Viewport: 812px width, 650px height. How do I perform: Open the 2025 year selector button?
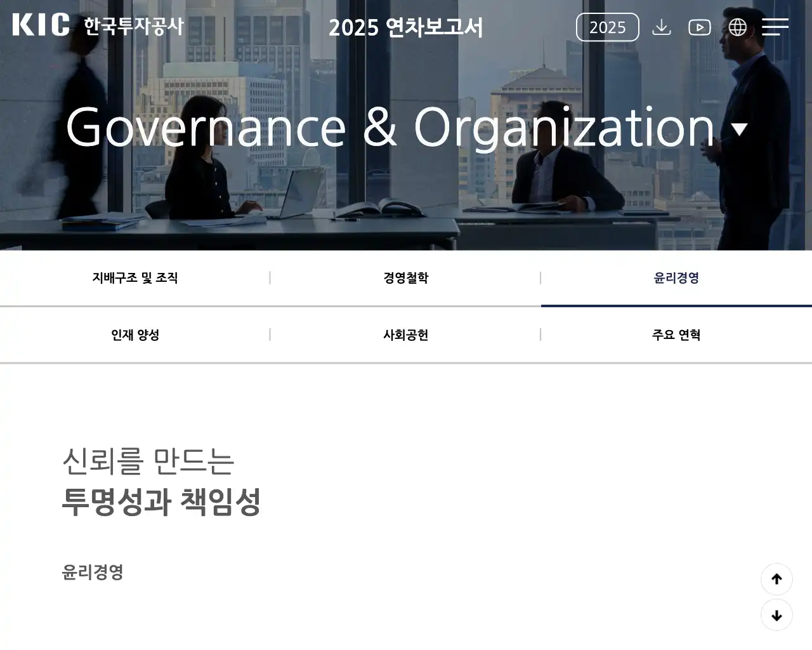point(607,27)
